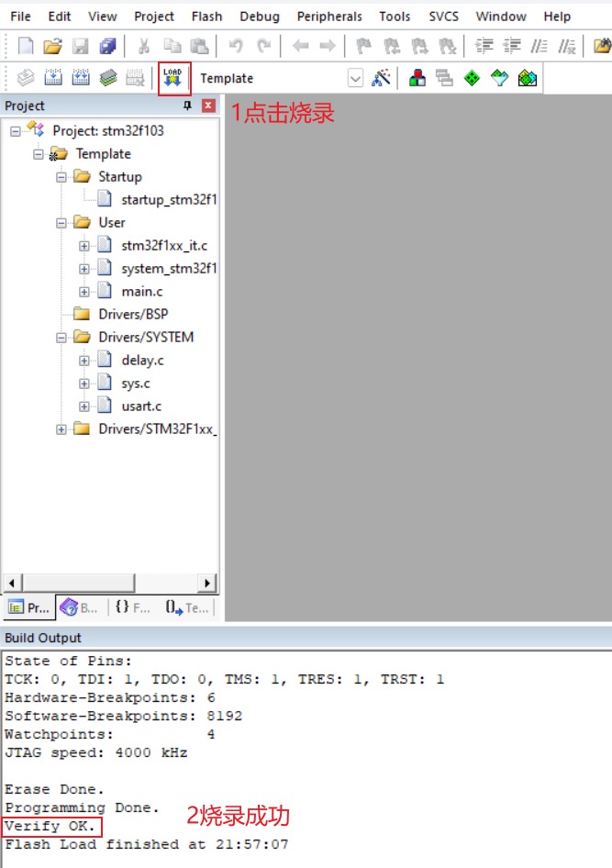Navigate forwards with right arrow icon
Screen dimensions: 612x868
click(328, 46)
